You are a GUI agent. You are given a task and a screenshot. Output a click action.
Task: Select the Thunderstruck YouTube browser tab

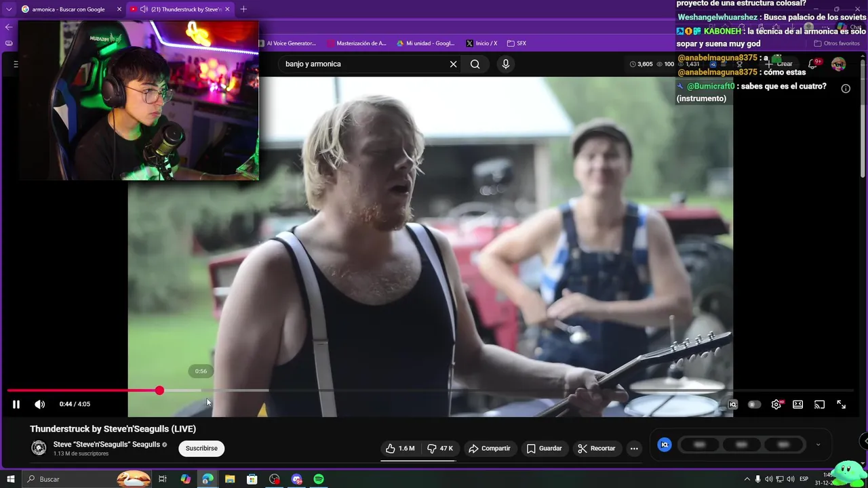click(x=180, y=9)
